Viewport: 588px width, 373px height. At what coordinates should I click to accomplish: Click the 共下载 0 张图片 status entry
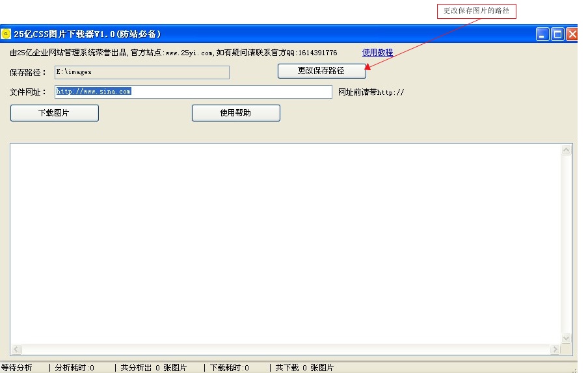pos(304,368)
